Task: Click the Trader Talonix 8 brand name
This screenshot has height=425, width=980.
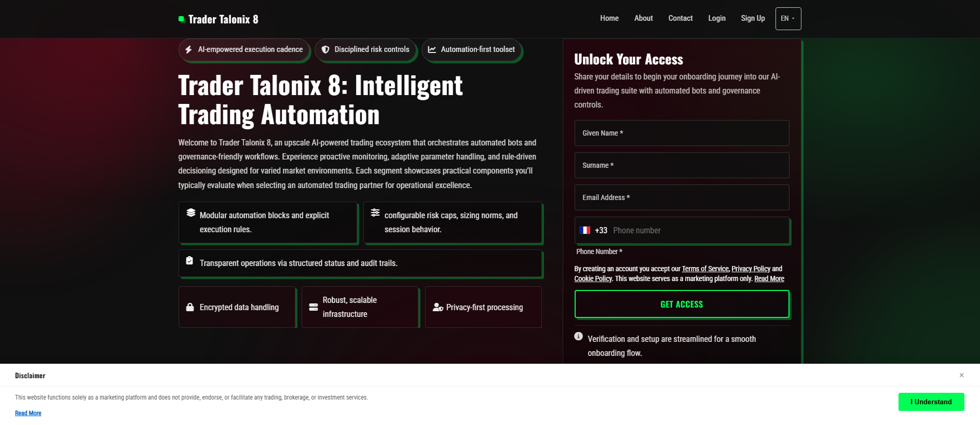Action: pyautogui.click(x=223, y=19)
